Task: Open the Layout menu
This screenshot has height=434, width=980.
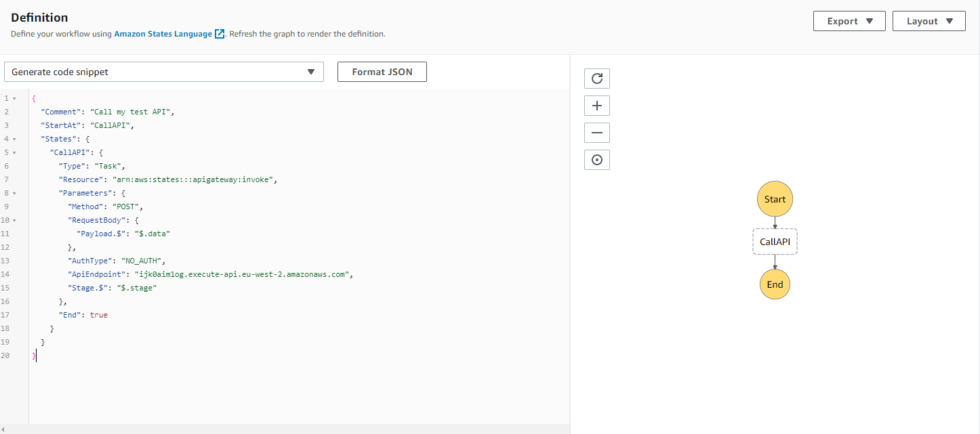Action: point(928,20)
